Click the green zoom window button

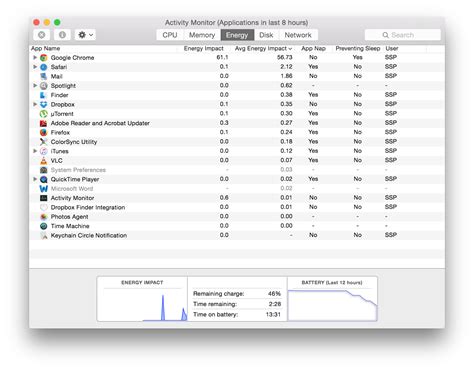coord(57,22)
